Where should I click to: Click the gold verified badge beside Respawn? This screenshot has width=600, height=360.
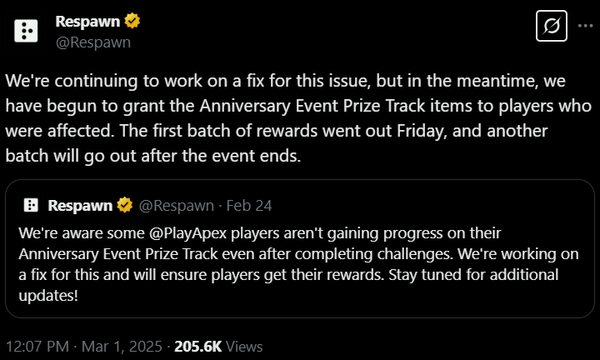pyautogui.click(x=132, y=21)
